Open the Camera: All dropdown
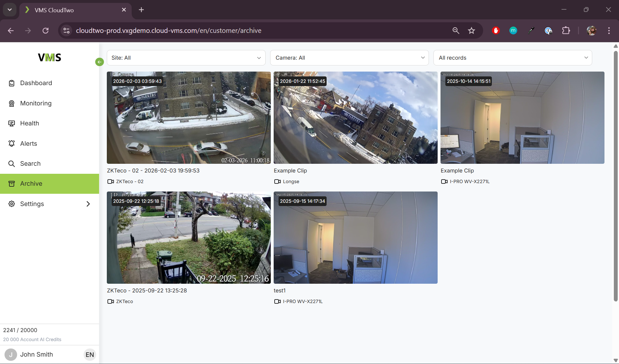619x364 pixels. pyautogui.click(x=349, y=58)
